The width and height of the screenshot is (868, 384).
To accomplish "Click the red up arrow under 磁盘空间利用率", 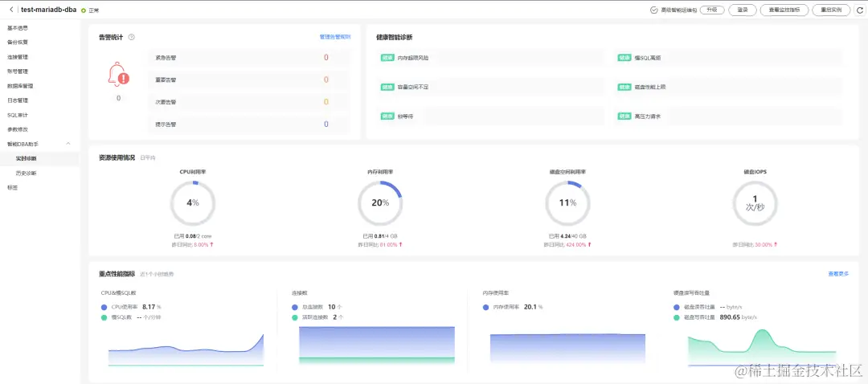I will 589,244.
